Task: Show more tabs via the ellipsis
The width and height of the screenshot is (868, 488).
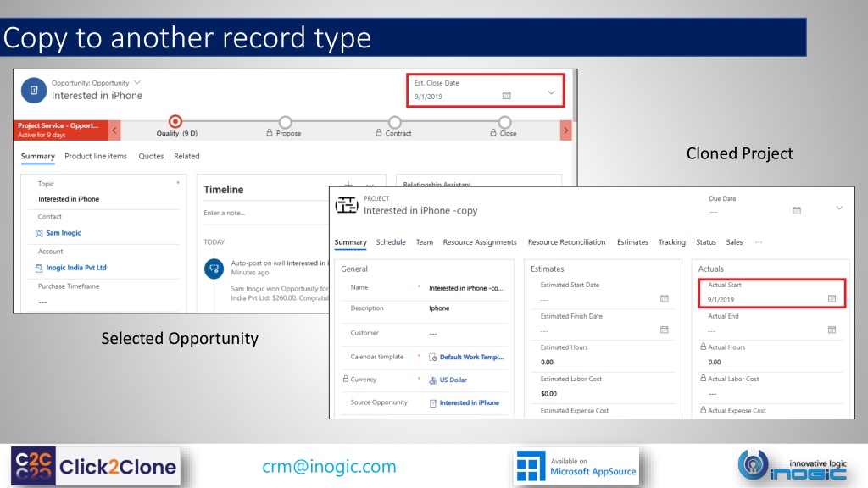Action: (x=759, y=242)
